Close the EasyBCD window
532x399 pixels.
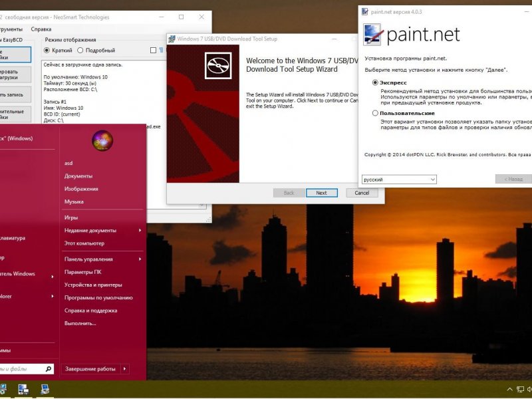tap(201, 17)
